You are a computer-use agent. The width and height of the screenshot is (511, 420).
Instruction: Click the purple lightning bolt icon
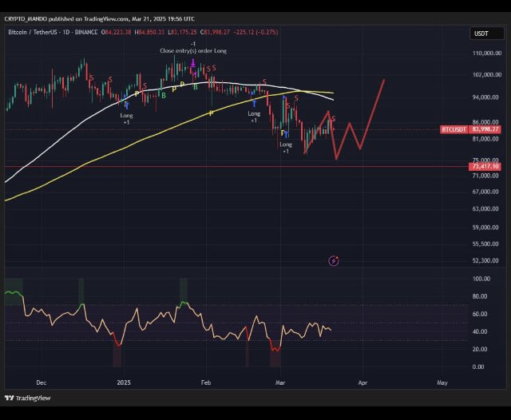point(334,260)
